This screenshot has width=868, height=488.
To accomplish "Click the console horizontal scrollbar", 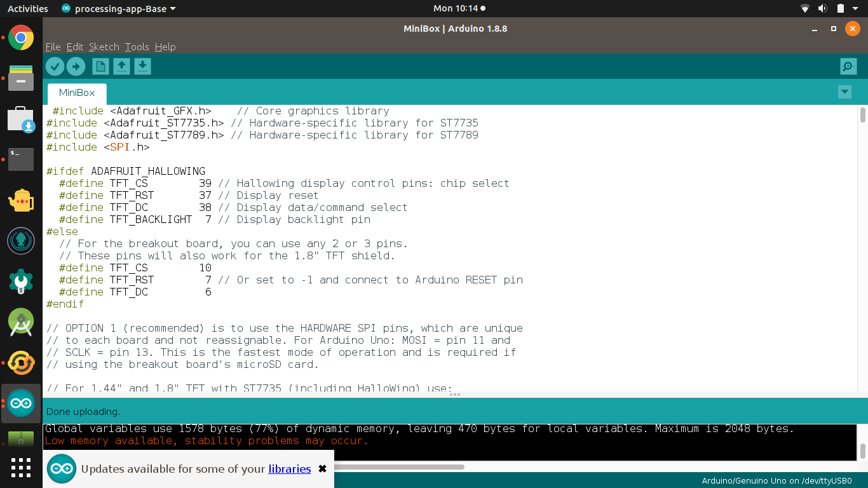I will pyautogui.click(x=399, y=467).
